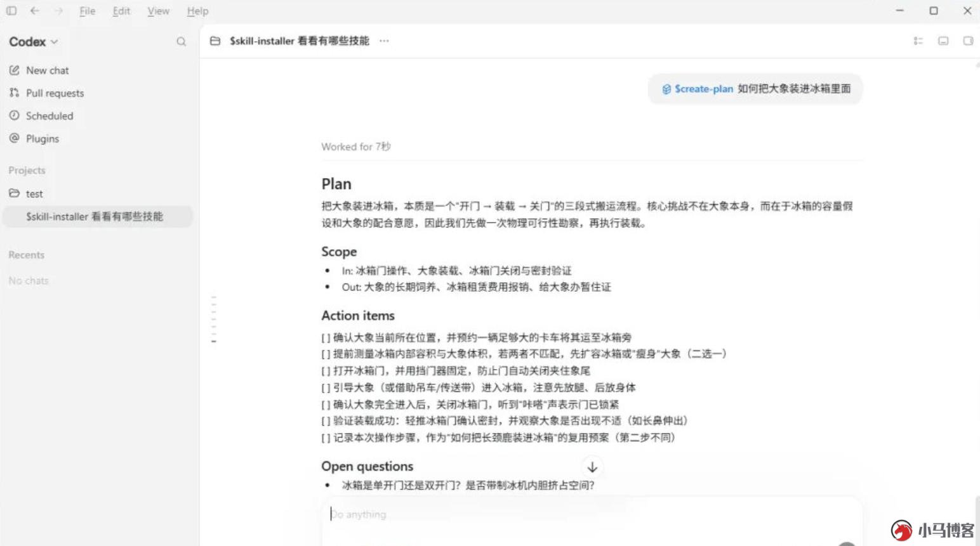980x546 pixels.
Task: Toggle the bottom panel icon in header
Action: pos(943,41)
